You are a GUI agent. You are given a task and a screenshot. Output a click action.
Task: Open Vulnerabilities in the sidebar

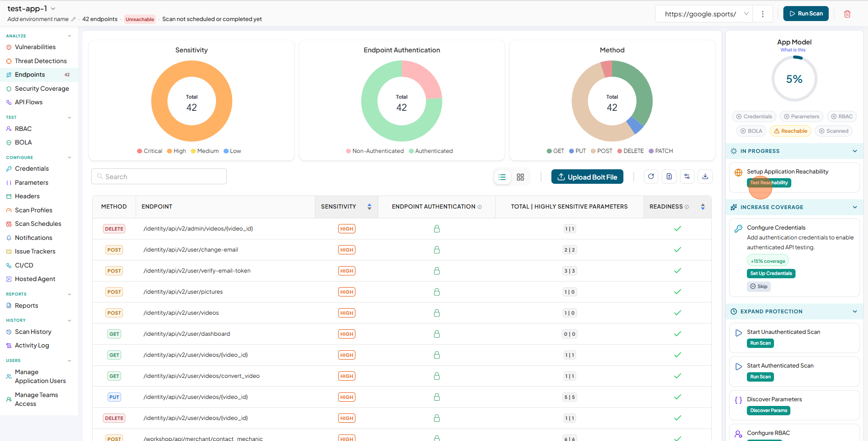tap(35, 47)
